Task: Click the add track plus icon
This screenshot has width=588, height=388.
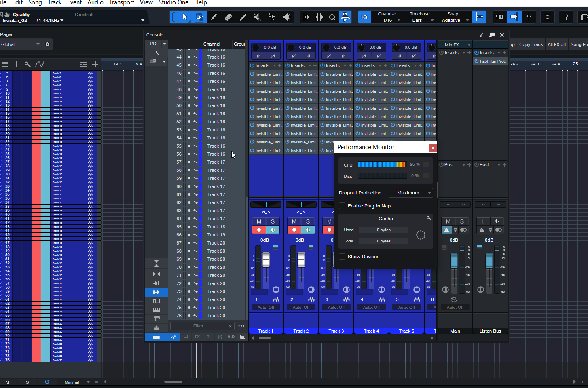Action: click(x=95, y=64)
